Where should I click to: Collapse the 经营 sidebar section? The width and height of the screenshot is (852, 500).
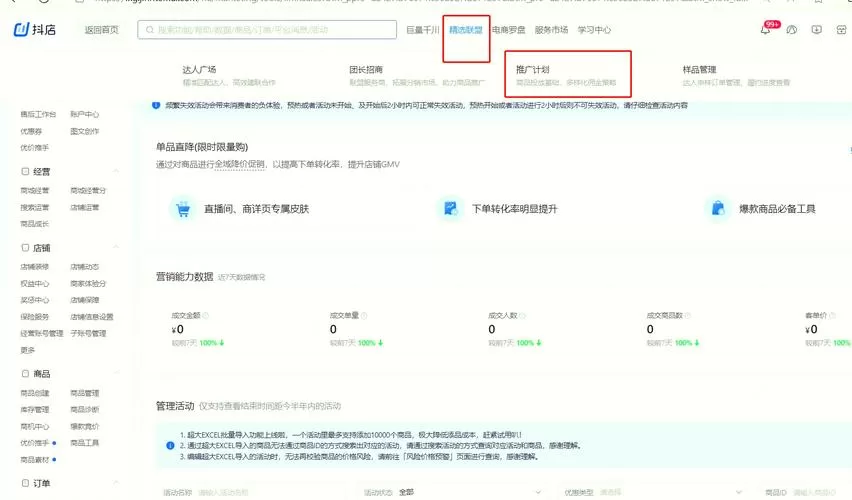tap(116, 171)
